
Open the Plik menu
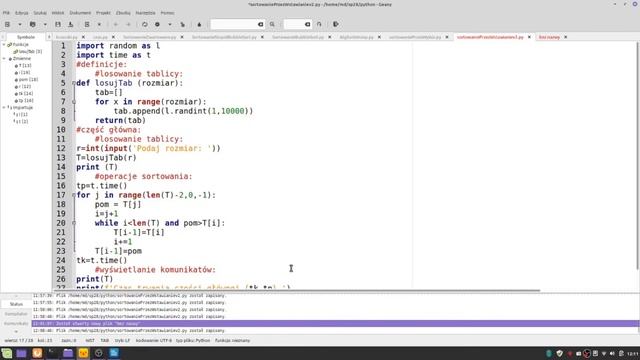tap(6, 13)
